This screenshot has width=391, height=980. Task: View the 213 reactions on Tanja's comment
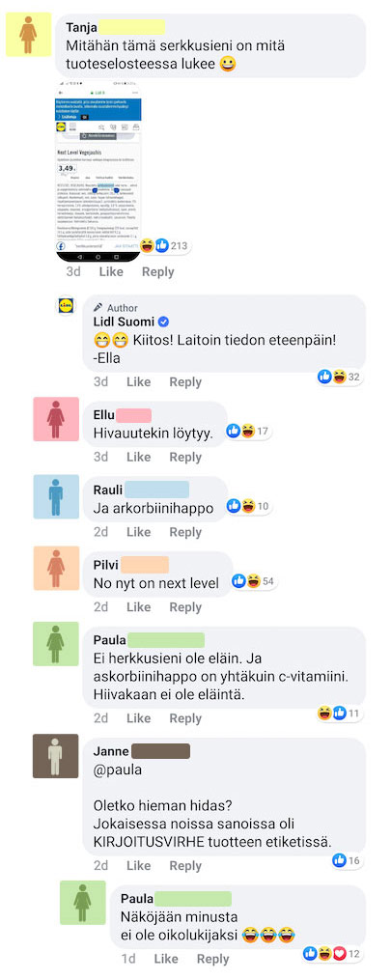(x=164, y=245)
